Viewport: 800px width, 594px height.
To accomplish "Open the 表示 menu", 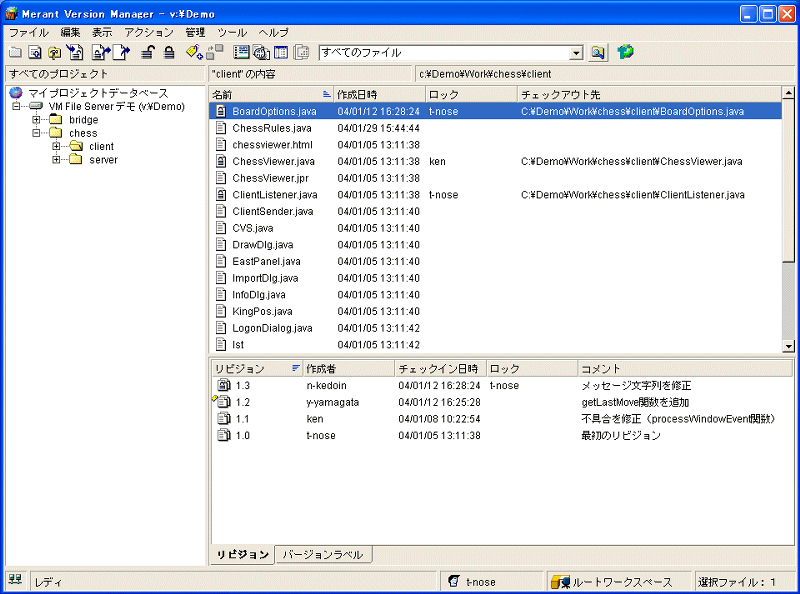I will [x=102, y=33].
